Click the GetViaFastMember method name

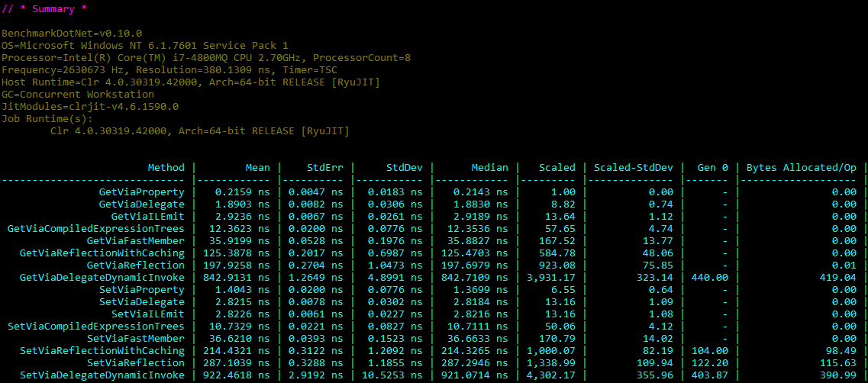(136, 240)
